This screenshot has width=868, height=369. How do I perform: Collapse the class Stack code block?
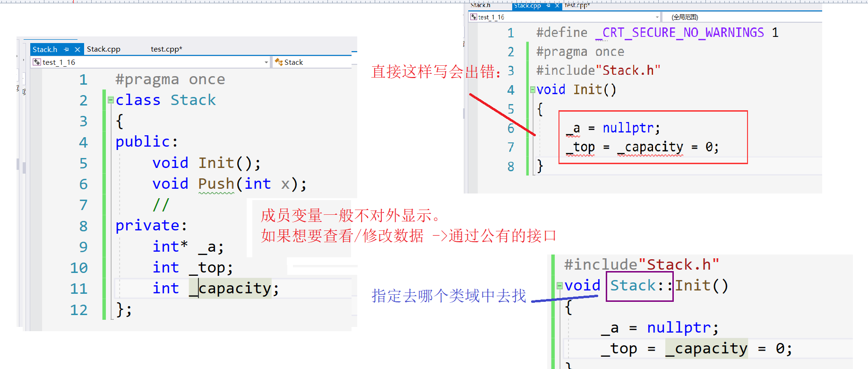pos(111,100)
